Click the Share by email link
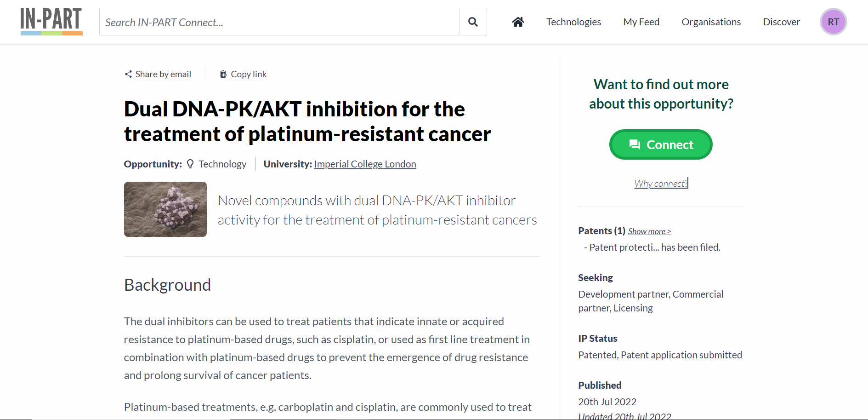The image size is (868, 420). 163,74
